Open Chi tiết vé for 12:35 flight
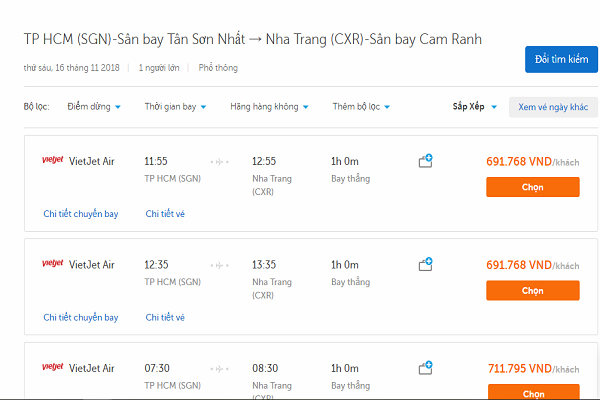Viewport: 600px width, 400px height. point(165,317)
